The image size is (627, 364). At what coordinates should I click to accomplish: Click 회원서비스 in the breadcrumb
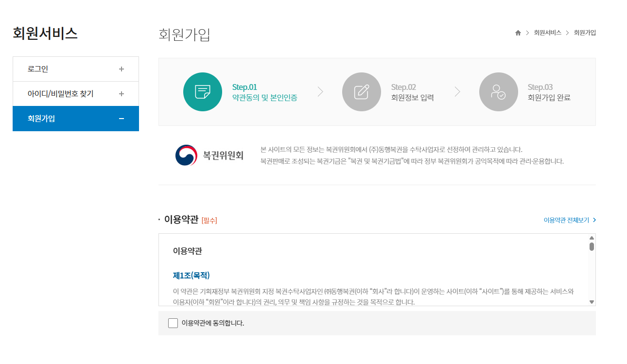pos(547,33)
